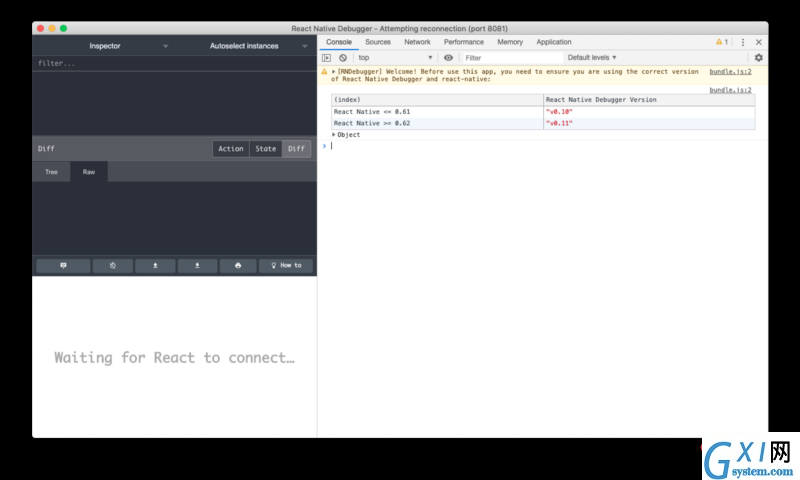Close the DevTools panel with X
This screenshot has height=480, width=800.
[x=759, y=42]
